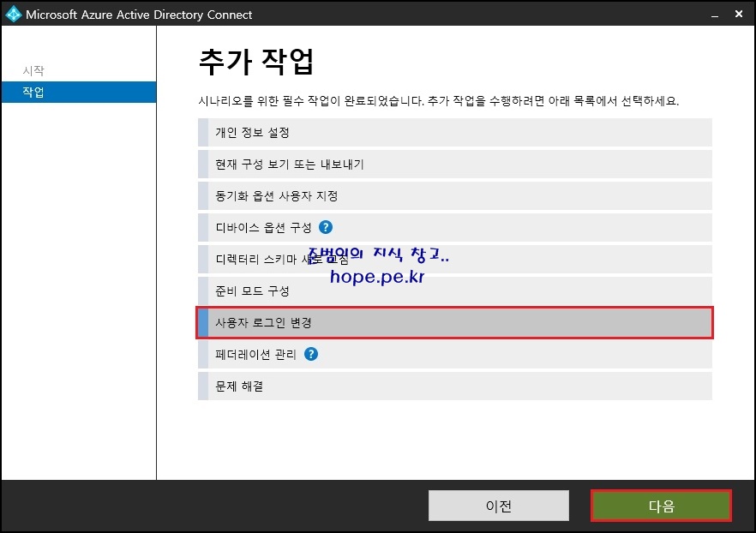This screenshot has height=533, width=756.
Task: Click help icon beside 디바이스 옵션 구성
Action: point(326,227)
